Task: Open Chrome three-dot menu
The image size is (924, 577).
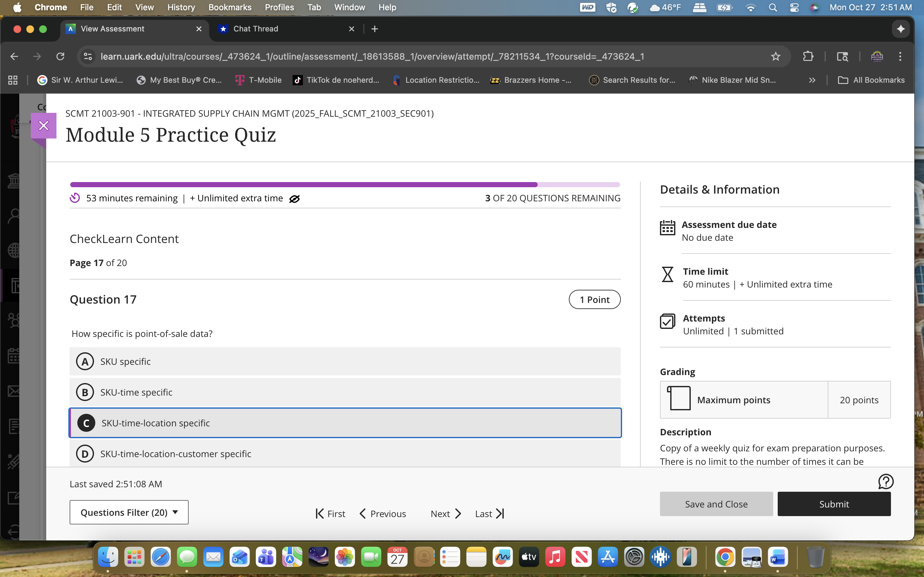Action: 900,56
